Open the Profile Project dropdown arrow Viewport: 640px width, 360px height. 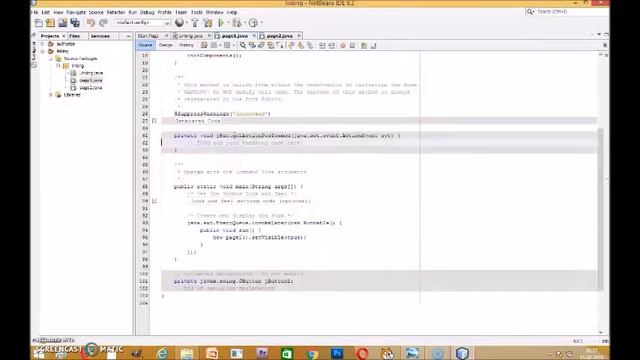[x=261, y=23]
